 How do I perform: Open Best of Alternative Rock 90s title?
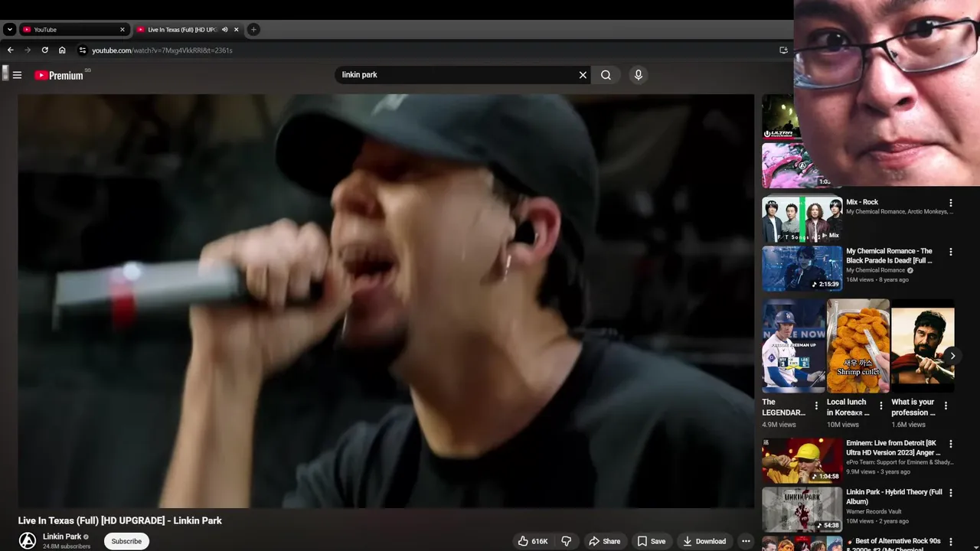coord(893,545)
